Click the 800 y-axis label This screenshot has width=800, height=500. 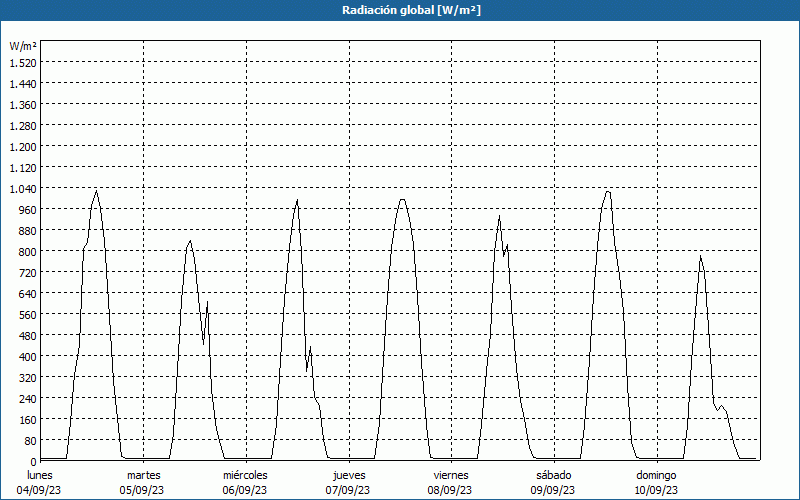coord(28,252)
